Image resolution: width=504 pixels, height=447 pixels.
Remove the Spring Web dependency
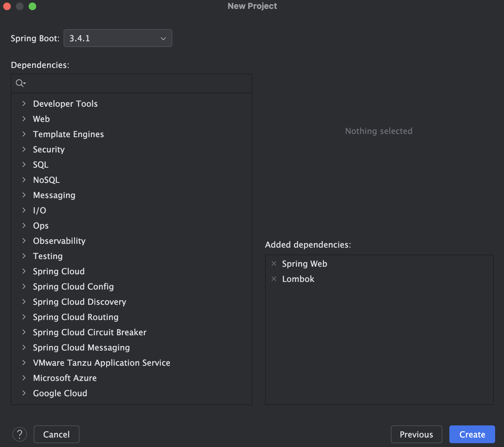point(274,264)
